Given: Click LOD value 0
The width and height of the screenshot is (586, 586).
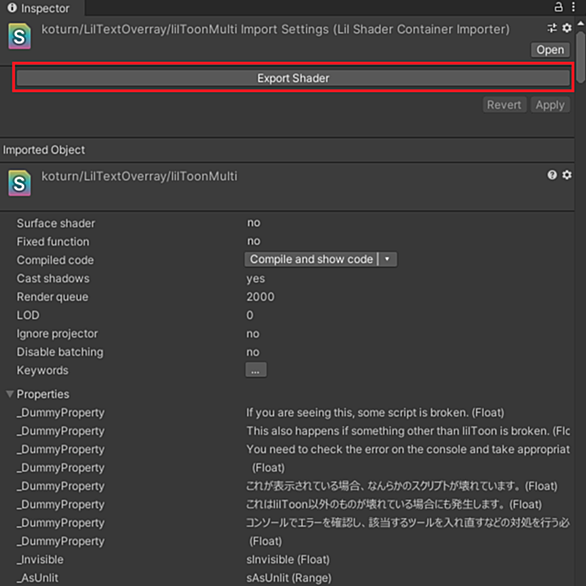Looking at the screenshot, I should (x=250, y=315).
